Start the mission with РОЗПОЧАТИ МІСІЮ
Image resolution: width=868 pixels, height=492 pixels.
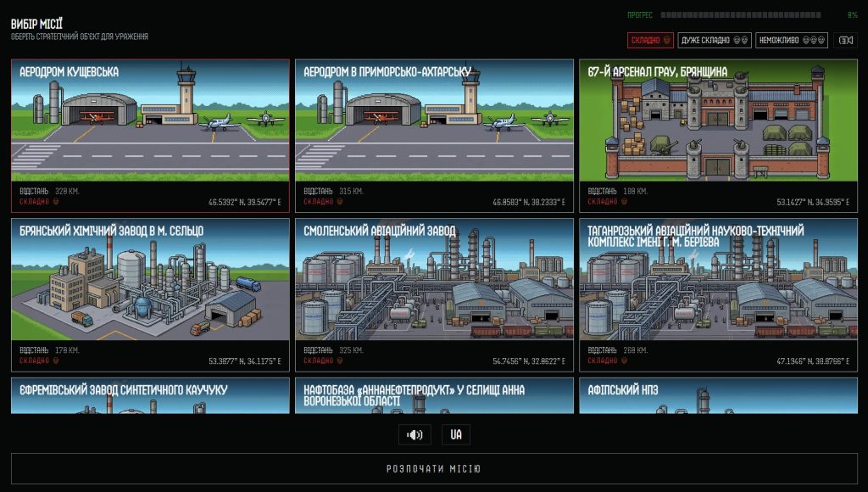click(434, 469)
